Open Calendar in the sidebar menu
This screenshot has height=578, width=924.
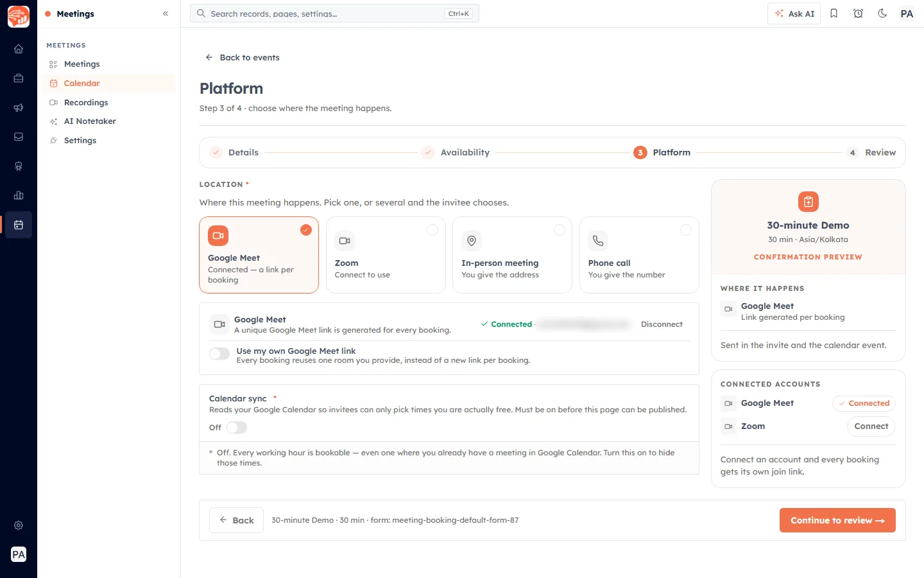(x=108, y=83)
